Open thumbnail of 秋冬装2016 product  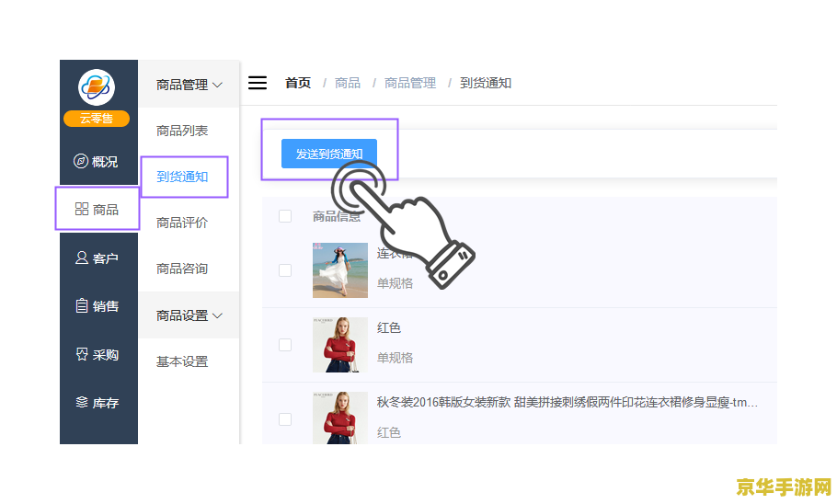tap(340, 418)
